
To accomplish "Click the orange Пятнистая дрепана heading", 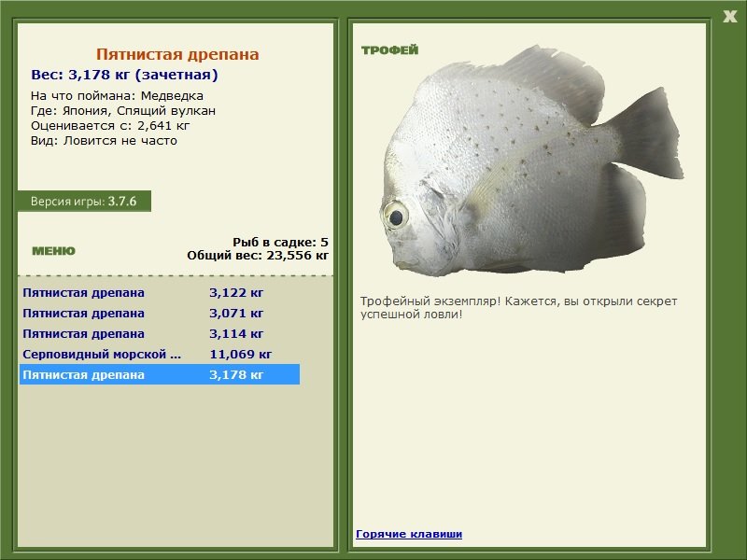I will coord(177,54).
